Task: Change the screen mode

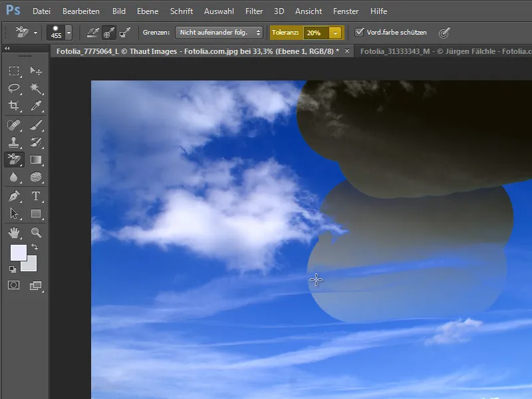Action: 36,285
